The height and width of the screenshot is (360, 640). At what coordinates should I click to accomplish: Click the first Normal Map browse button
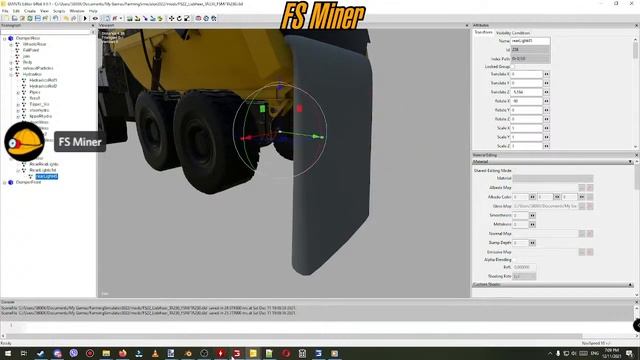tap(582, 234)
